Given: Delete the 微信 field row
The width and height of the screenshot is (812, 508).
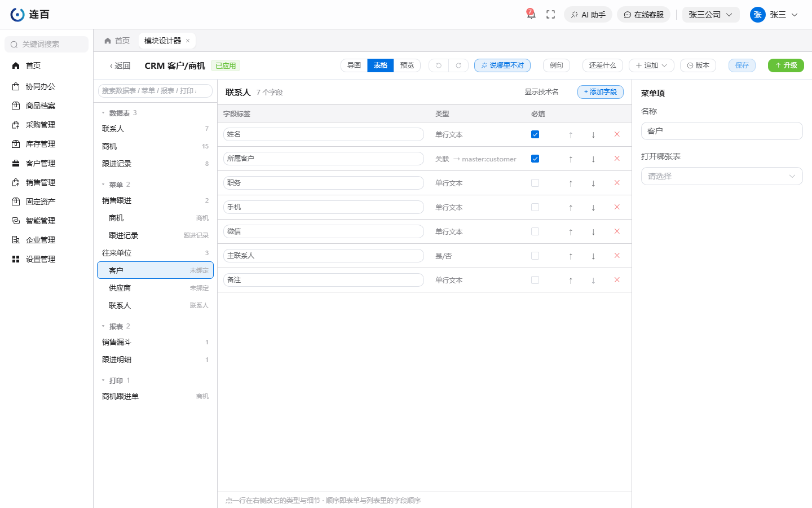Looking at the screenshot, I should (x=617, y=231).
